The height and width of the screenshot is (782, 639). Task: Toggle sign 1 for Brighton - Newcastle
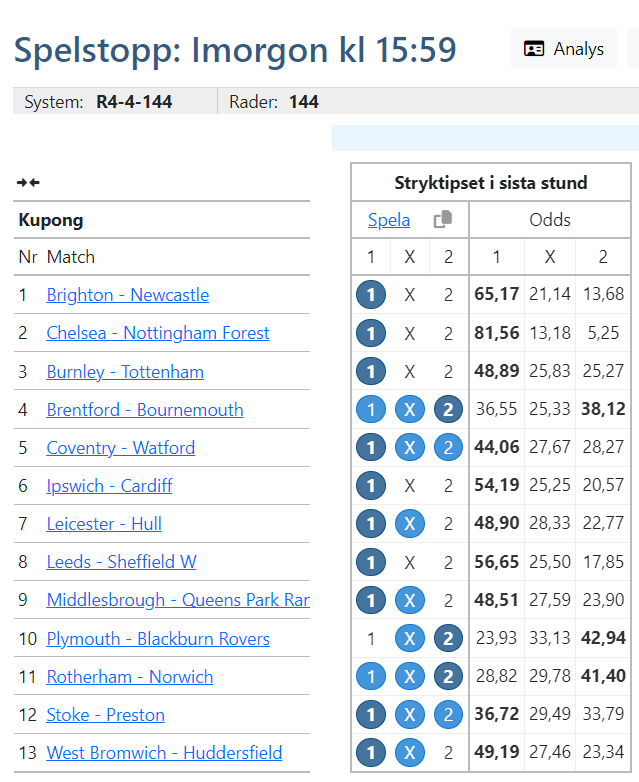tap(371, 295)
